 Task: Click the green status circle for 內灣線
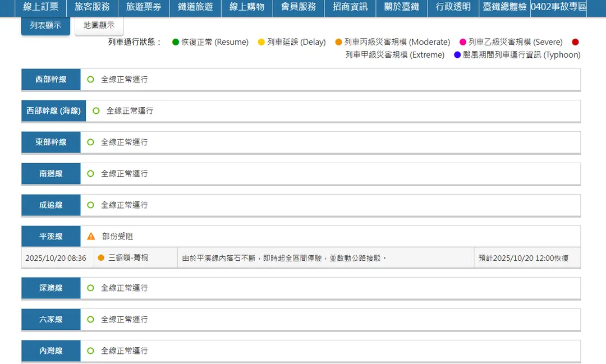[90, 351]
